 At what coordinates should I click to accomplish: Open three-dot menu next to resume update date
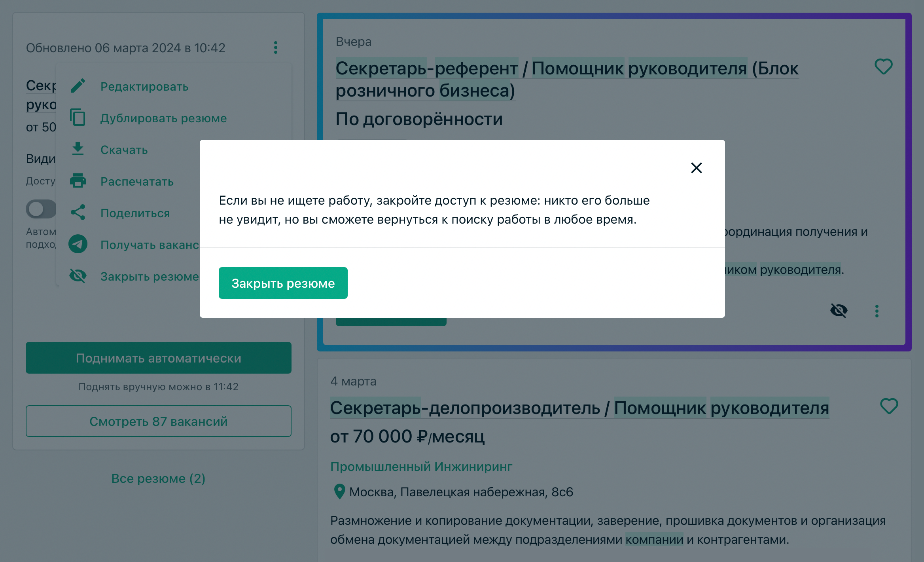click(276, 47)
